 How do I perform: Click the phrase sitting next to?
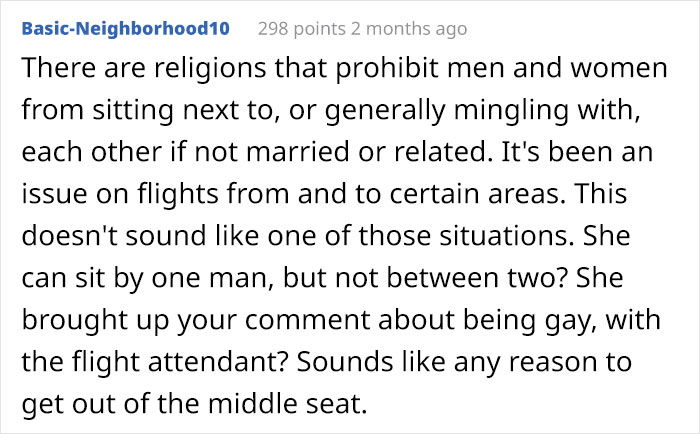click(x=183, y=110)
